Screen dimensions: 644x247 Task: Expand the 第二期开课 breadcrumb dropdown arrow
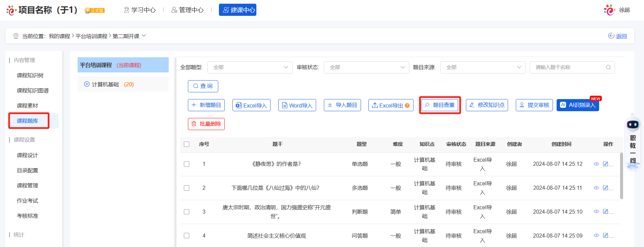tap(144, 36)
